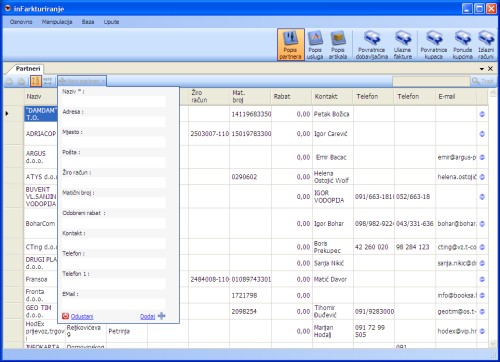Open Ulazne fakture
Screen dimensions: 500x362
[403, 45]
